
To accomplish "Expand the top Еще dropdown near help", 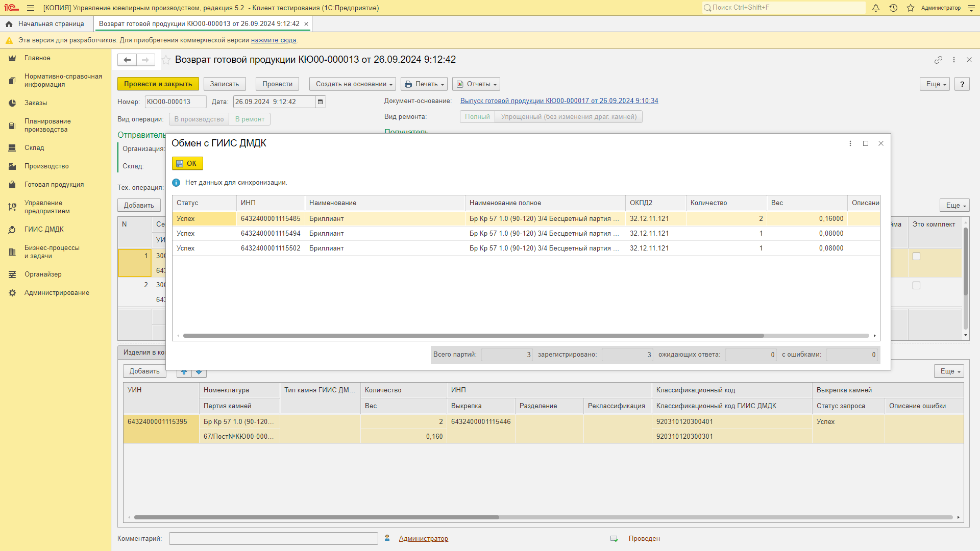I will [935, 84].
